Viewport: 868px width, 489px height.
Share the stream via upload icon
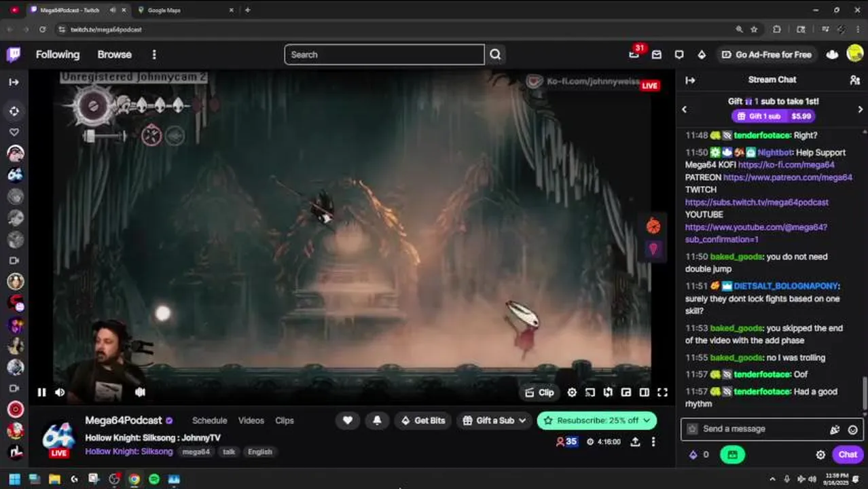point(635,441)
